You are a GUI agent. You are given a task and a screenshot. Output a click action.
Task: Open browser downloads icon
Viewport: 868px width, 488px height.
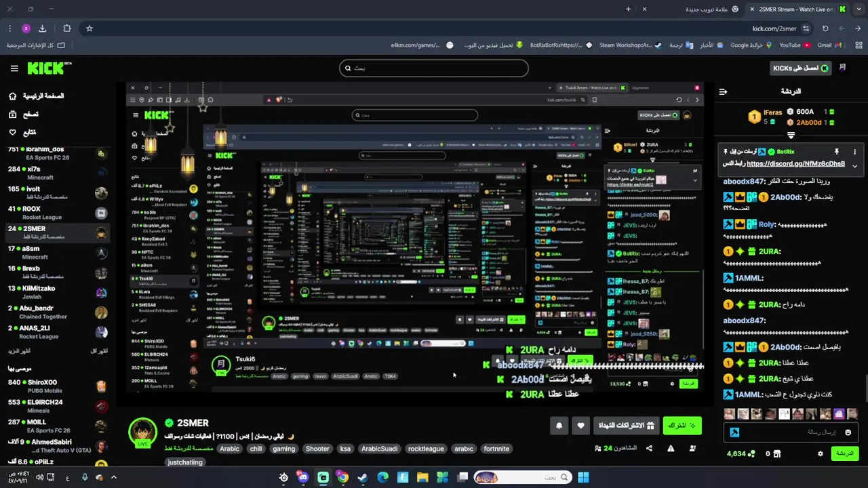pyautogui.click(x=42, y=28)
